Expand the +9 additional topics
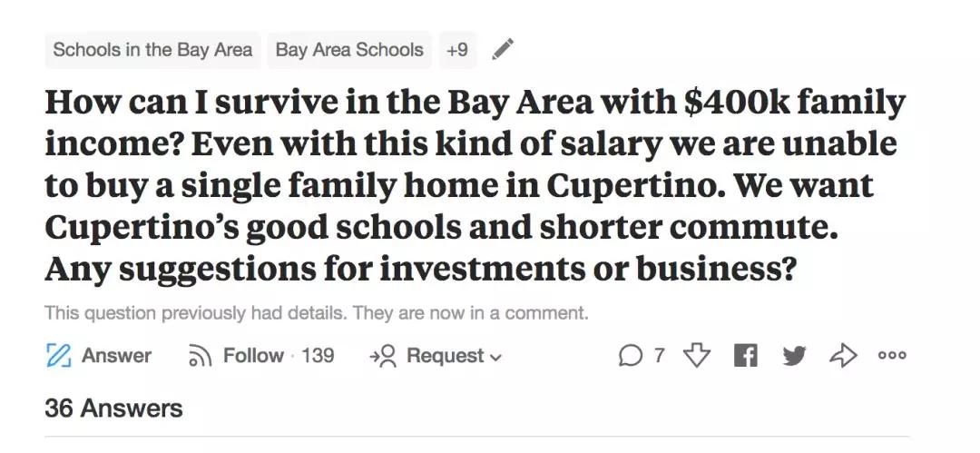This screenshot has height=453, width=980. point(457,50)
